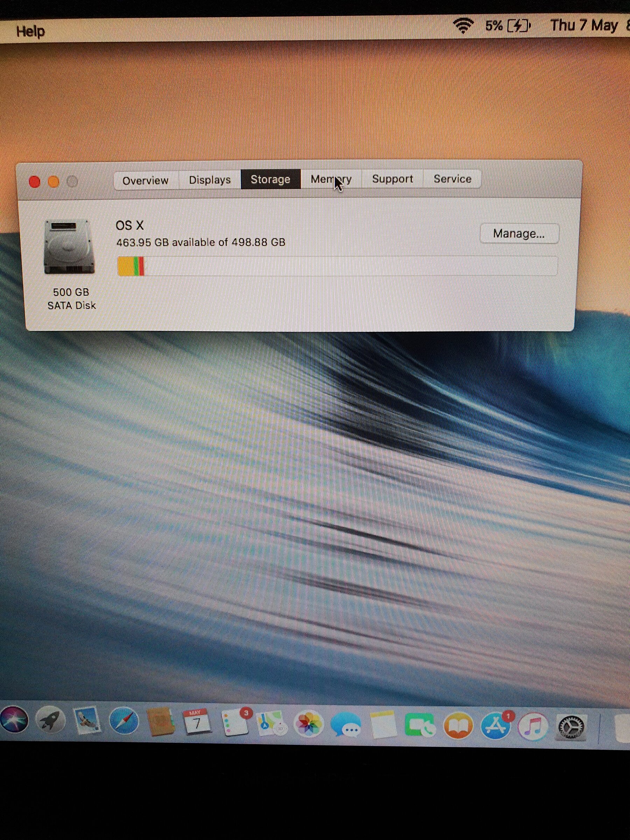This screenshot has width=630, height=840.
Task: Open the Calendar app in dock
Action: point(196,722)
